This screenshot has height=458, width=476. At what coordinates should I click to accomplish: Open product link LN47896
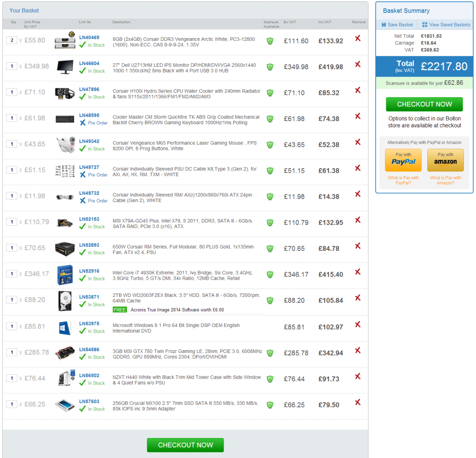point(89,89)
